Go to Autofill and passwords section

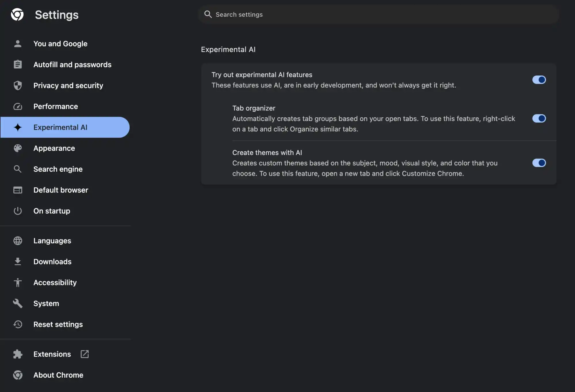coord(65,64)
